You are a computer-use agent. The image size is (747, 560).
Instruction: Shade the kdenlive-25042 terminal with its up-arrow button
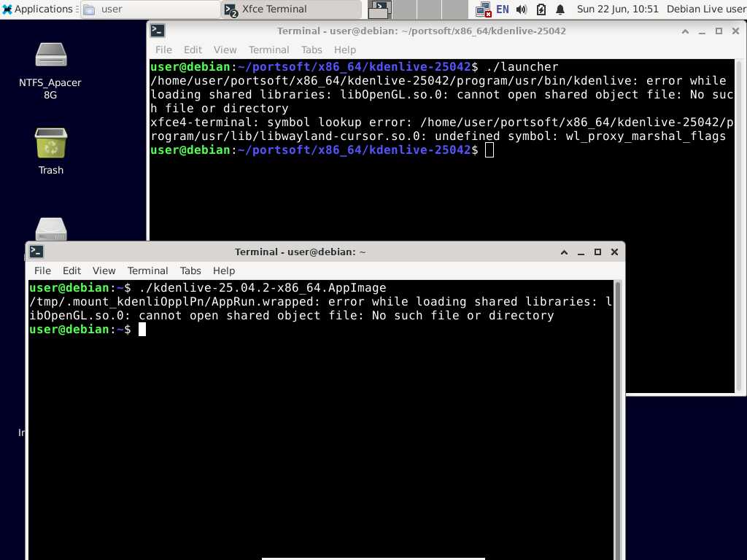(x=685, y=31)
